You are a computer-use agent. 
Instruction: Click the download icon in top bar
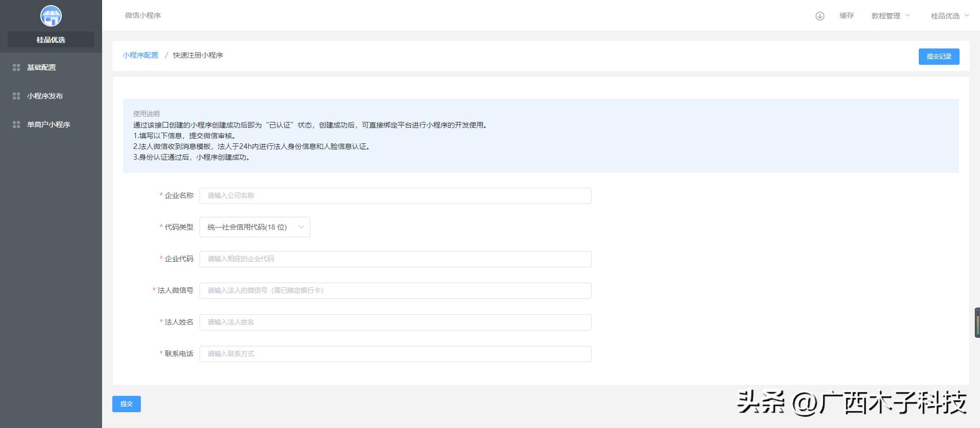pyautogui.click(x=820, y=16)
